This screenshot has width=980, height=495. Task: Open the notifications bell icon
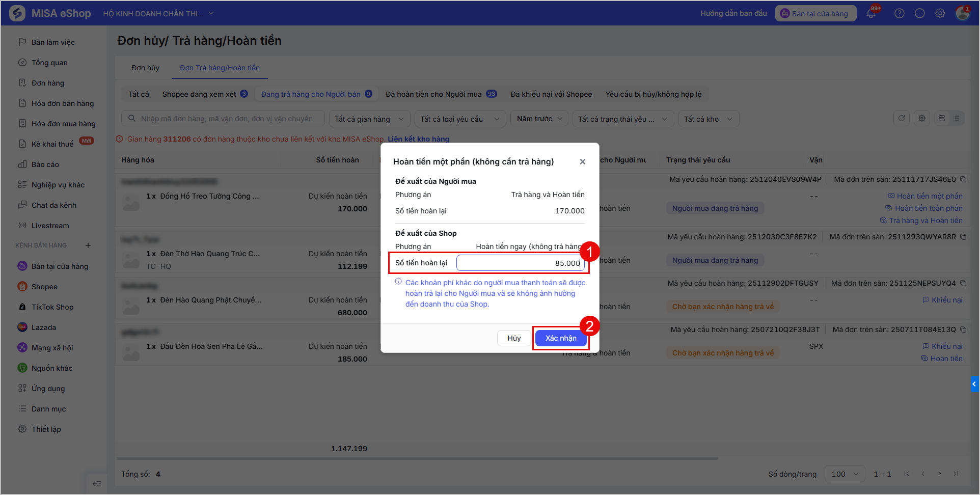point(871,13)
